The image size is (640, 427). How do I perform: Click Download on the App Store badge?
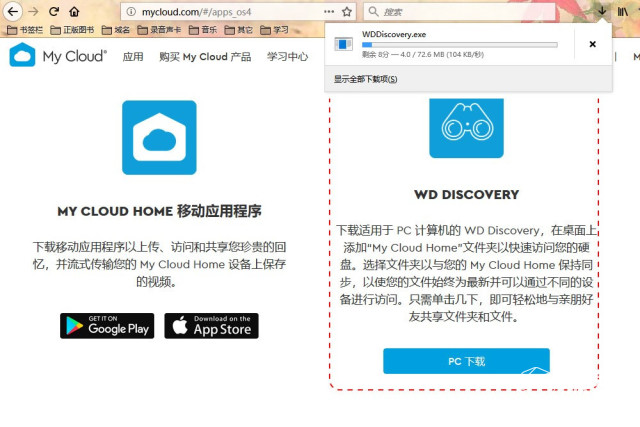(x=211, y=326)
